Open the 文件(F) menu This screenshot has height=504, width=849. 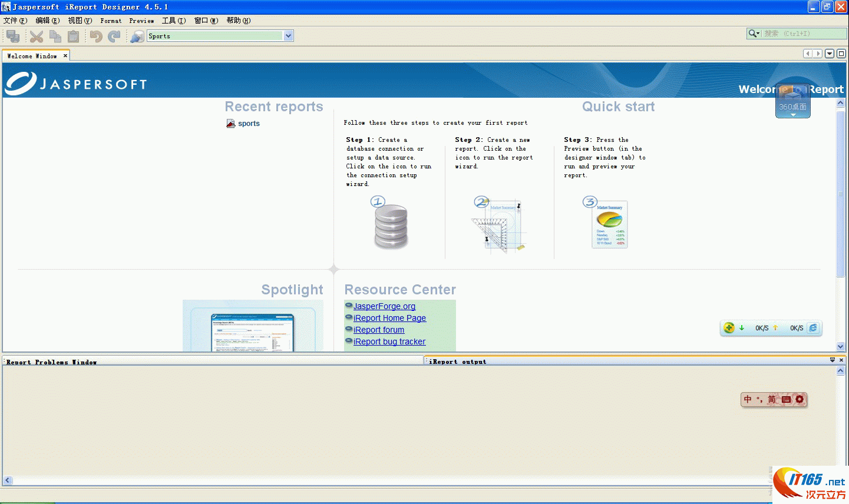[x=15, y=21]
